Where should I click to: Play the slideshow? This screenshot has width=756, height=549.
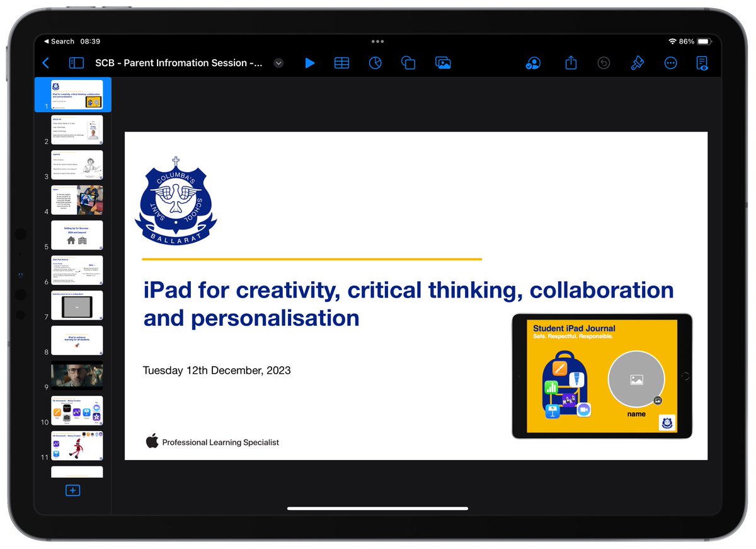pos(309,63)
